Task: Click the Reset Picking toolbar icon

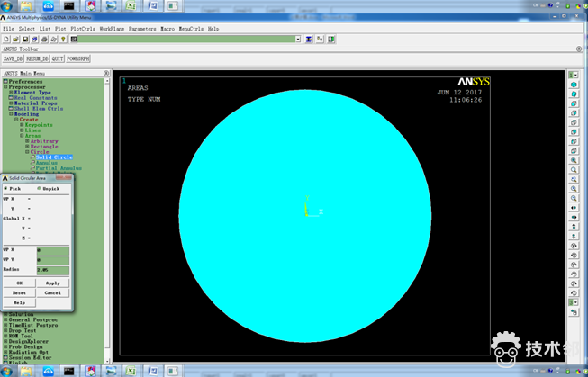Action: [x=320, y=39]
